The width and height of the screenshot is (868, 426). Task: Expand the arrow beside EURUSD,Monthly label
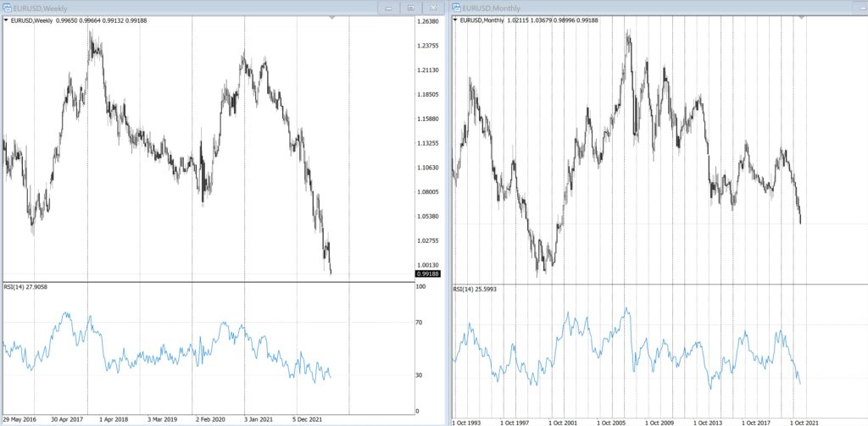[456, 19]
